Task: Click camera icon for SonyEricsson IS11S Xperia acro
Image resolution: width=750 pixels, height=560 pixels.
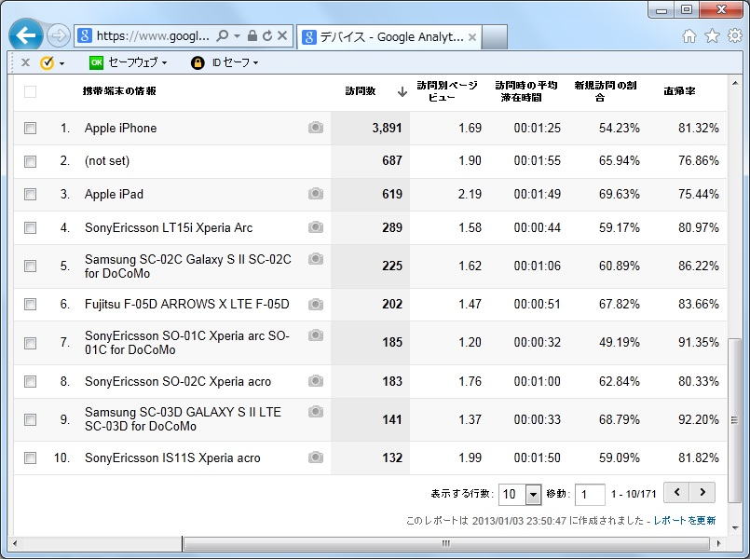Action: [x=316, y=458]
